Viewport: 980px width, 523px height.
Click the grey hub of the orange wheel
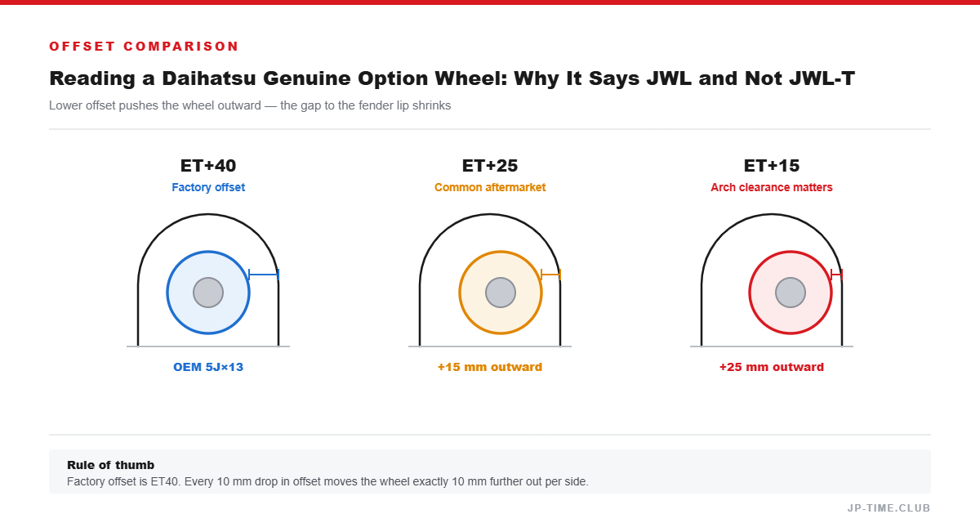tap(501, 293)
